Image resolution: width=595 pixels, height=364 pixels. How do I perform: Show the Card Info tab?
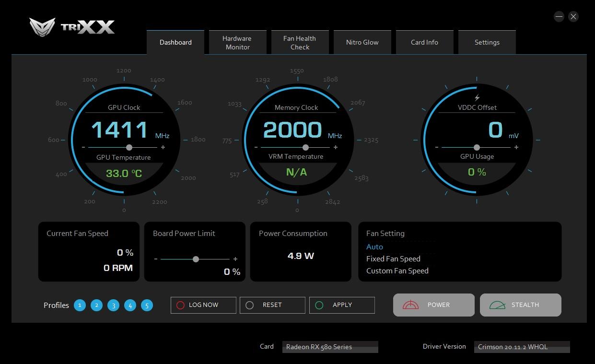[x=424, y=42]
